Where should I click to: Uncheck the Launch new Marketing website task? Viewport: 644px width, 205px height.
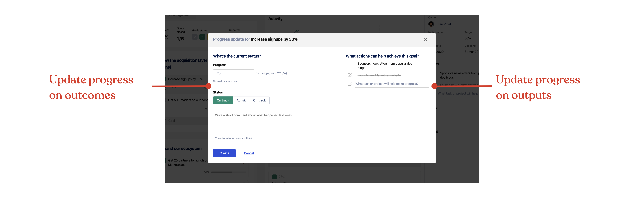pyautogui.click(x=350, y=75)
